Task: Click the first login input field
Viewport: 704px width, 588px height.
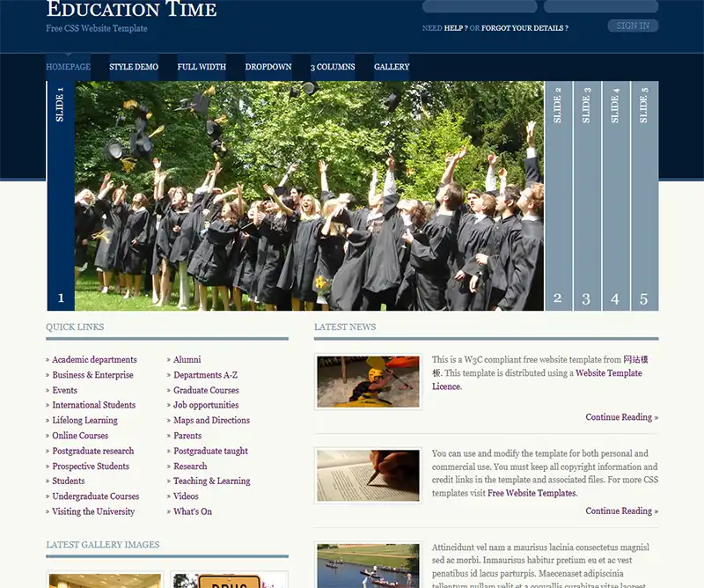Action: [x=480, y=6]
